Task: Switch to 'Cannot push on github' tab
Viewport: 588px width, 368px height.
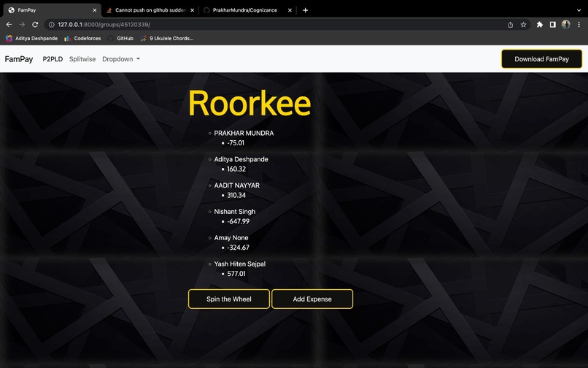Action: (150, 10)
